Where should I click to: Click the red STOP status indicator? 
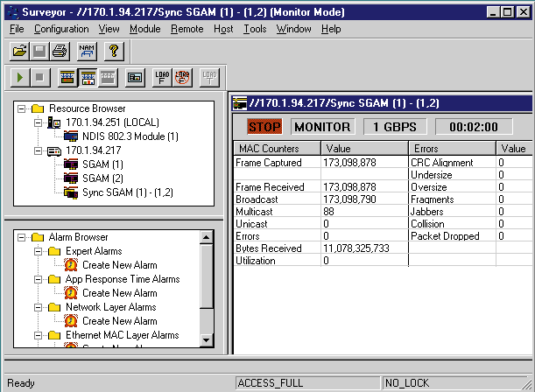[264, 127]
